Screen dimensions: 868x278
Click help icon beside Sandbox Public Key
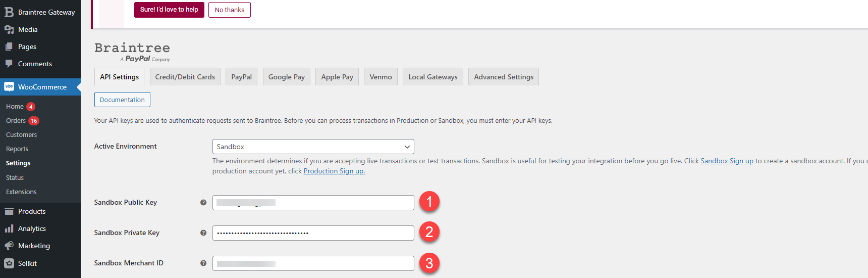click(x=203, y=203)
